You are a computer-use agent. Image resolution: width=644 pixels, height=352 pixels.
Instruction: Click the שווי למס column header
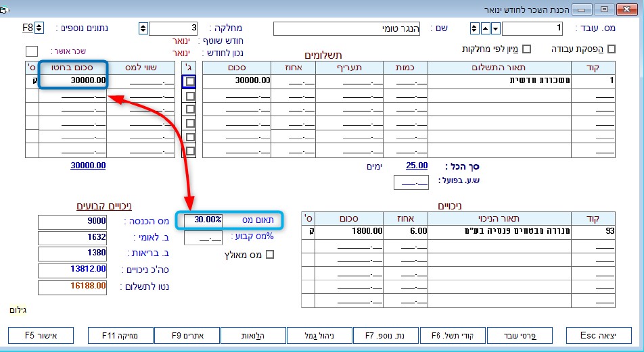pyautogui.click(x=141, y=68)
